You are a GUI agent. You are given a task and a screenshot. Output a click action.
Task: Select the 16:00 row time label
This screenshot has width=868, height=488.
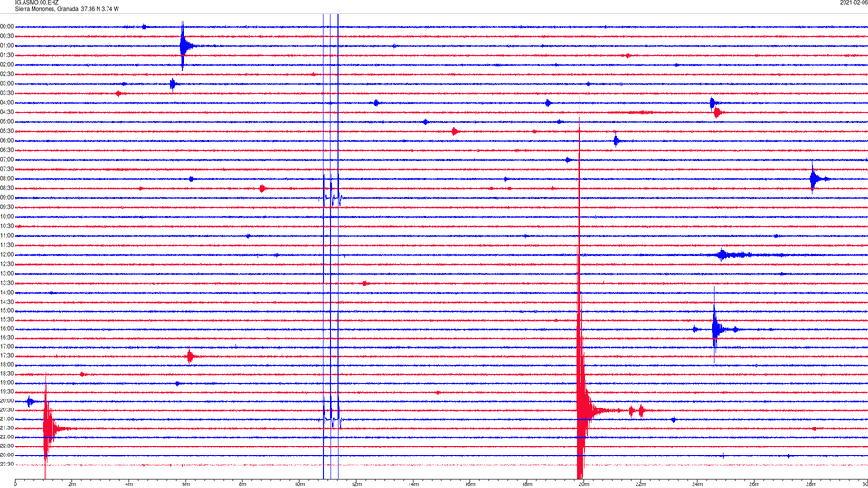[x=7, y=329]
